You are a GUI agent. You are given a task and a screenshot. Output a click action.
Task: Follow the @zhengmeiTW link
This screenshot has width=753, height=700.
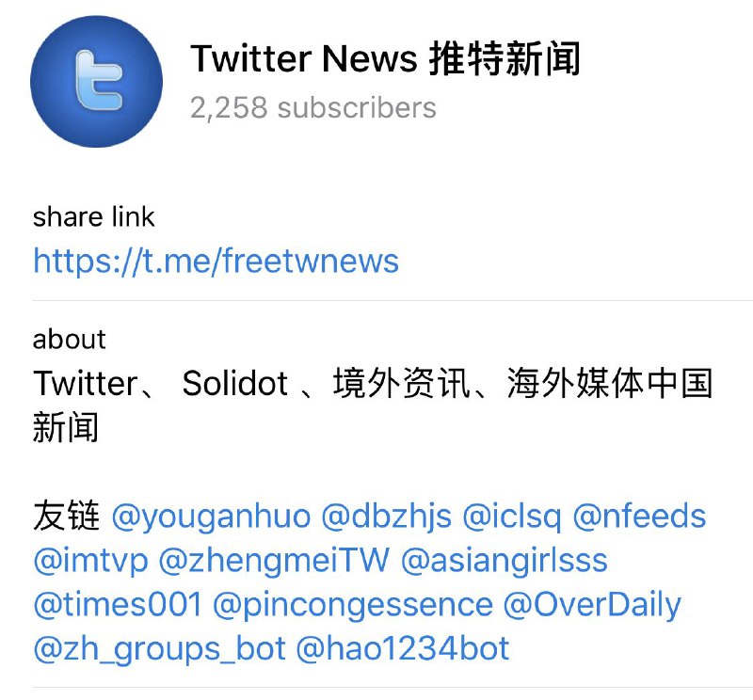274,562
